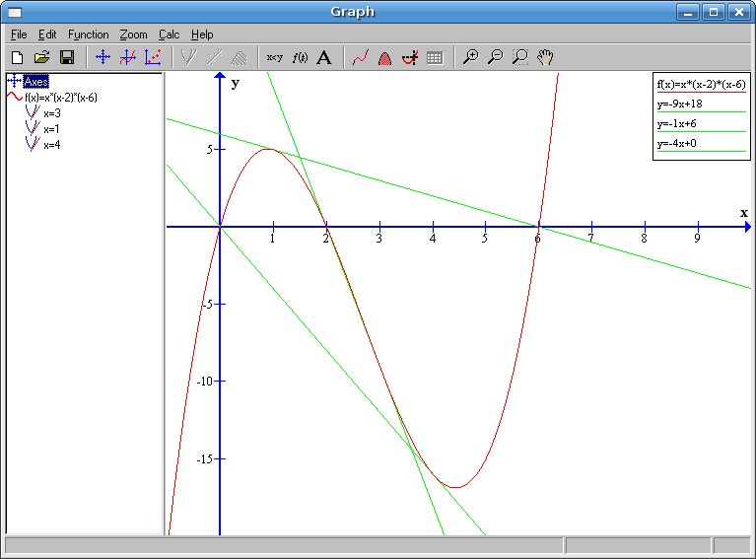Zoom out with the minus magnifier
The height and width of the screenshot is (559, 756).
(x=496, y=58)
